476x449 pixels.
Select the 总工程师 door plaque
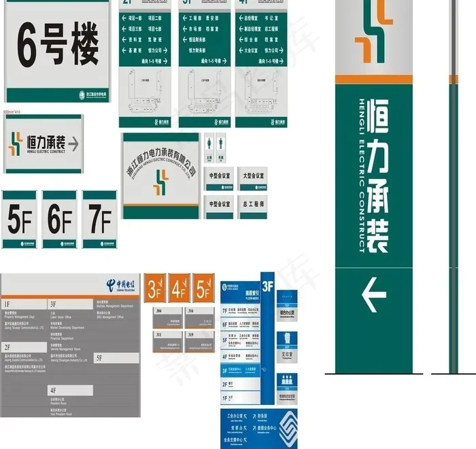pyautogui.click(x=252, y=207)
